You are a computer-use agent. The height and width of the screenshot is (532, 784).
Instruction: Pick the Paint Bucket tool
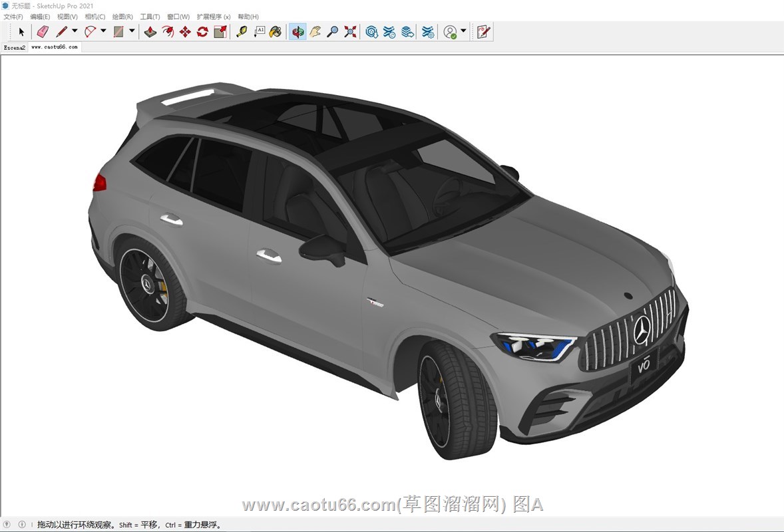pos(276,32)
